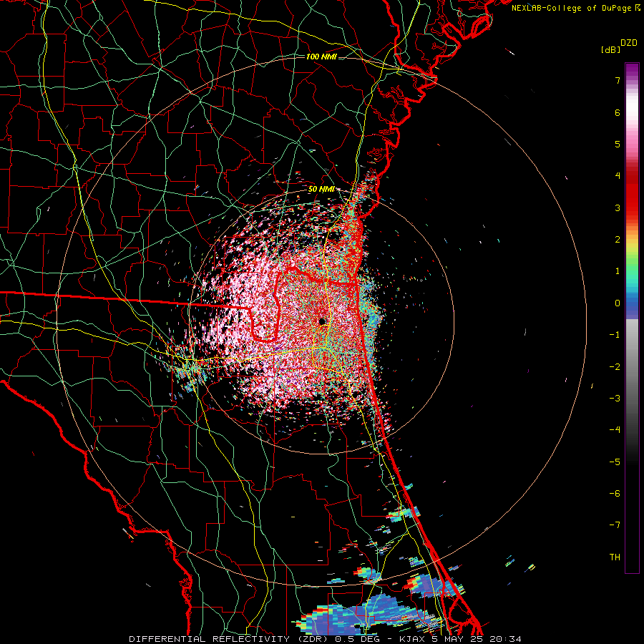Select the -4 value on the scale
Image resolution: width=644 pixels, height=644 pixels.
615,430
